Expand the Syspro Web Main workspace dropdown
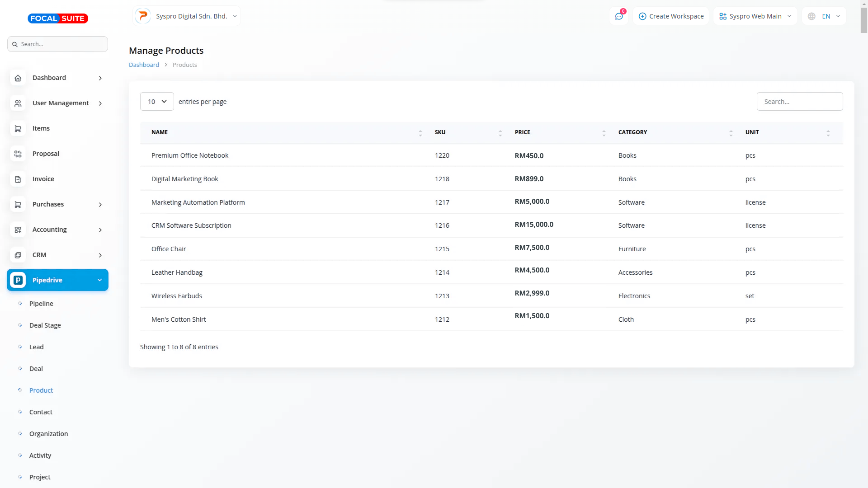Viewport: 868px width, 488px height. 755,16
